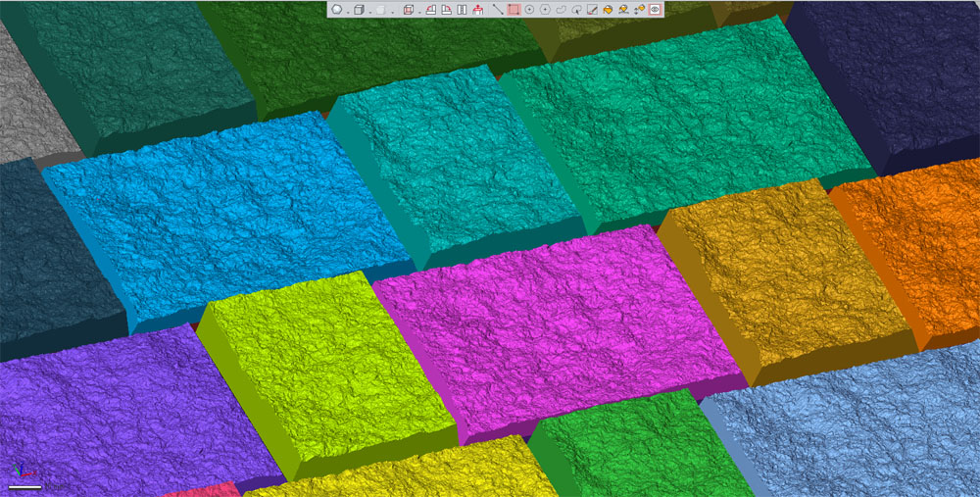Viewport: 980px width, 497px height.
Task: Select the circle selection tool
Action: point(529,10)
